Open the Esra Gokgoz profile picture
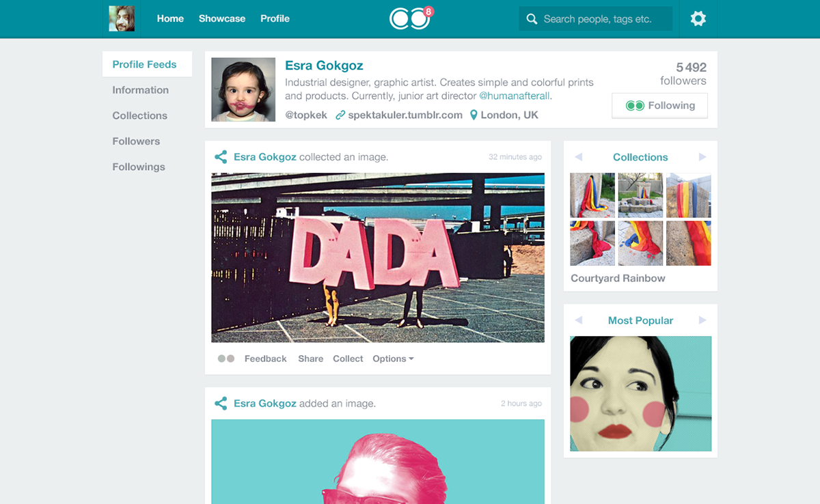The image size is (820, 504). (243, 89)
